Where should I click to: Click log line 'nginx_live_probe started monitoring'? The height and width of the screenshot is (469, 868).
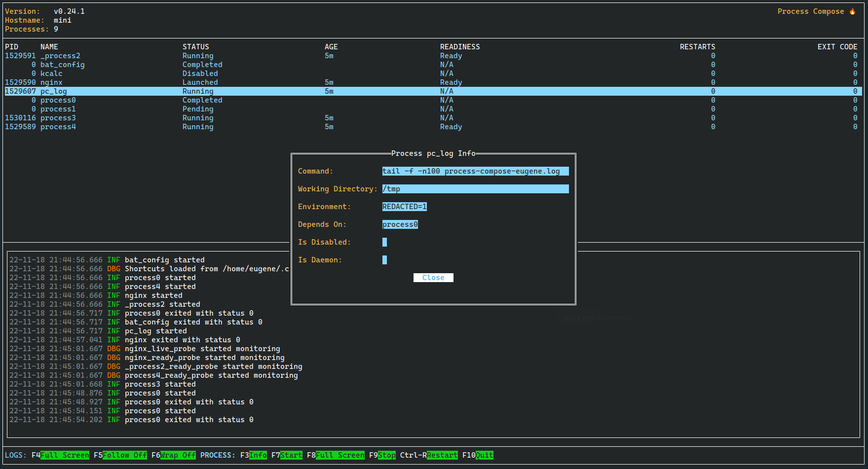[145, 349]
